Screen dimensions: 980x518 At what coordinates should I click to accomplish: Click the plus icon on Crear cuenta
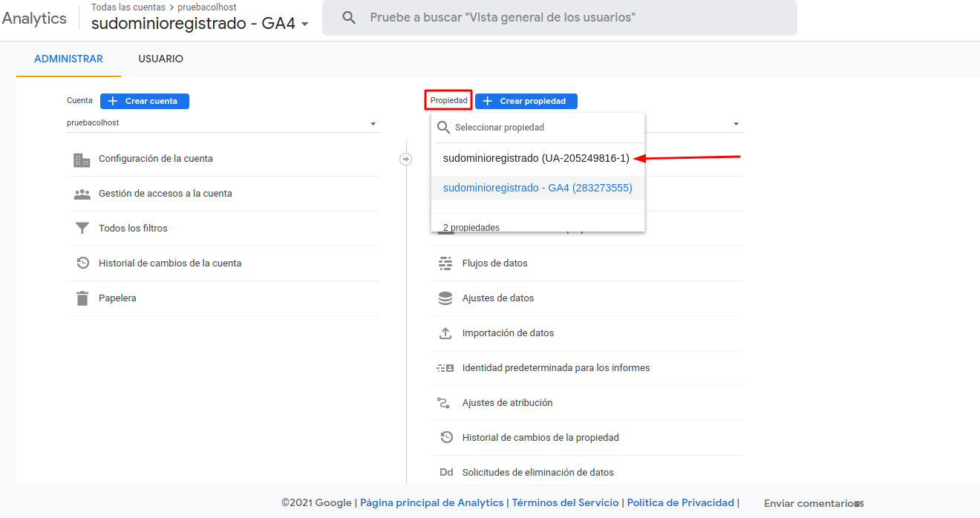113,101
